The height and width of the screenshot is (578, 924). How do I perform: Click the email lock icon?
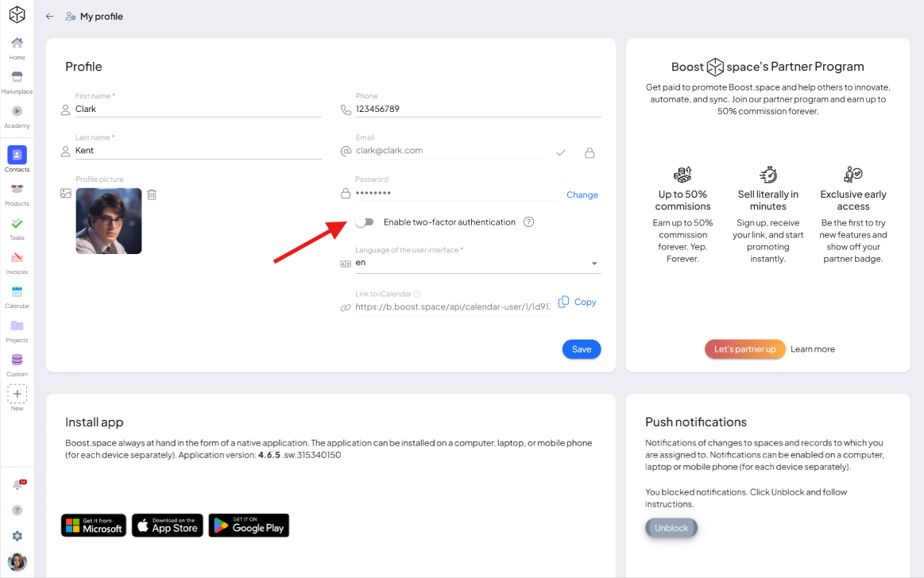[590, 153]
